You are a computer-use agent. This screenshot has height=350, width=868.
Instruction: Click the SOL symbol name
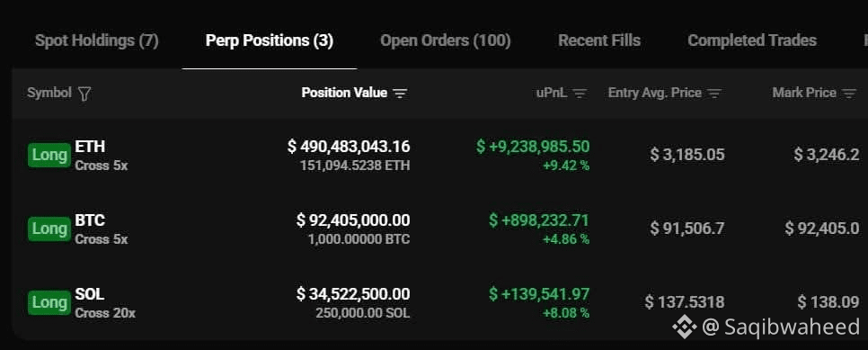tap(90, 294)
